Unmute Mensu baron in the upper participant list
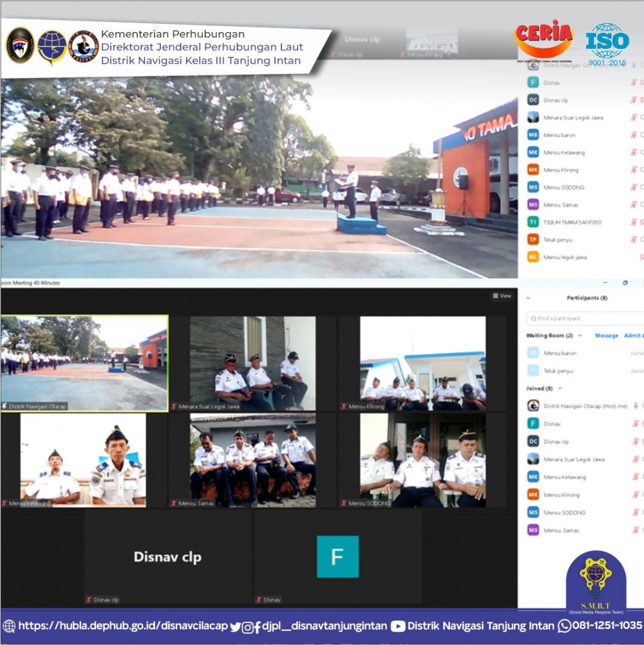The height and width of the screenshot is (645, 644). [634, 135]
